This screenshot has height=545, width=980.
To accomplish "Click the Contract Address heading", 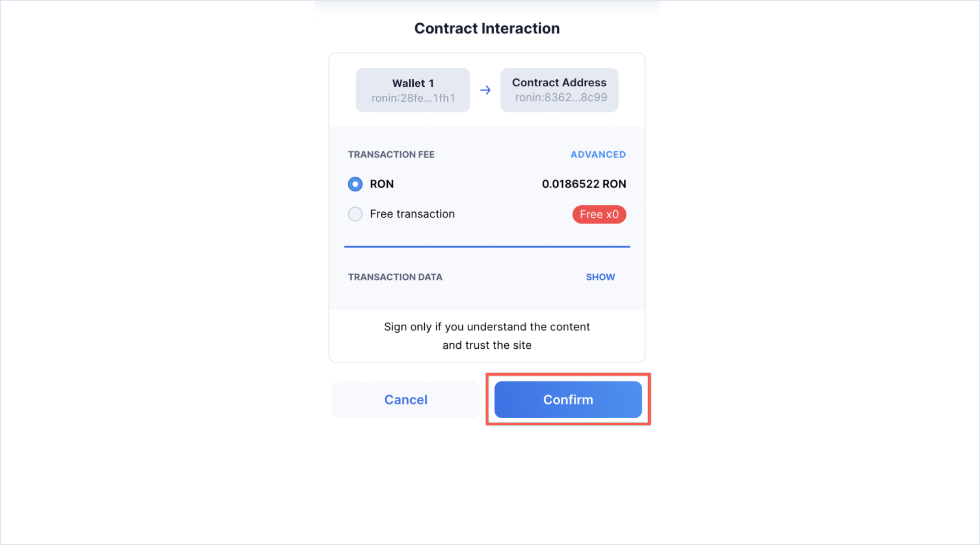I will (559, 83).
